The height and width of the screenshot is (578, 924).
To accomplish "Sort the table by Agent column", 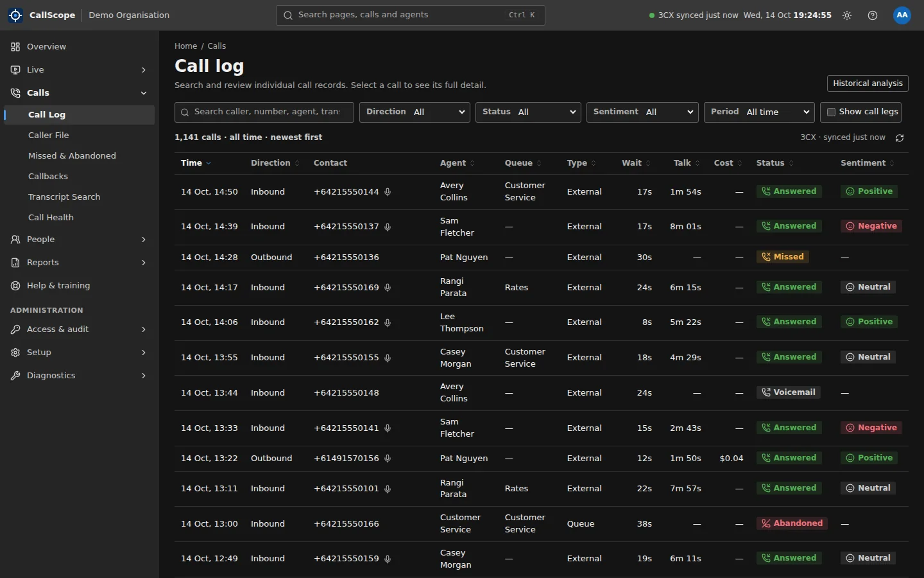I will 458,163.
